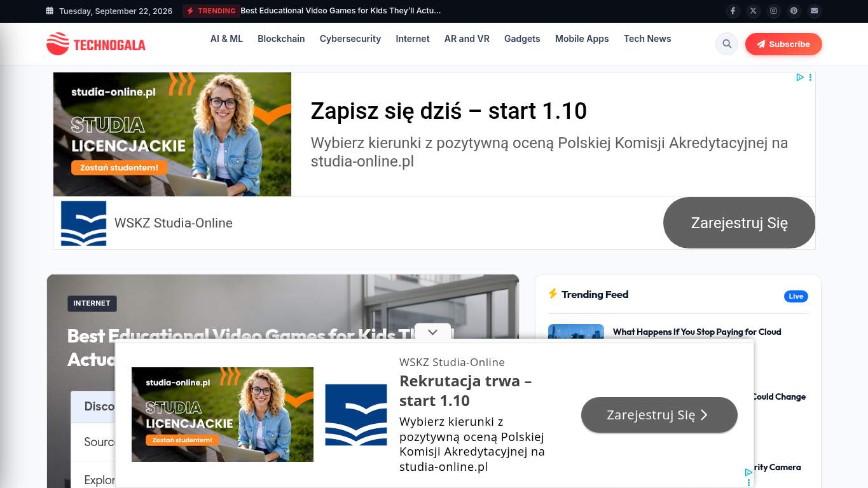Click the 'Zapisz się dziś – start 1.10' headline
The image size is (868, 488).
[x=449, y=111]
